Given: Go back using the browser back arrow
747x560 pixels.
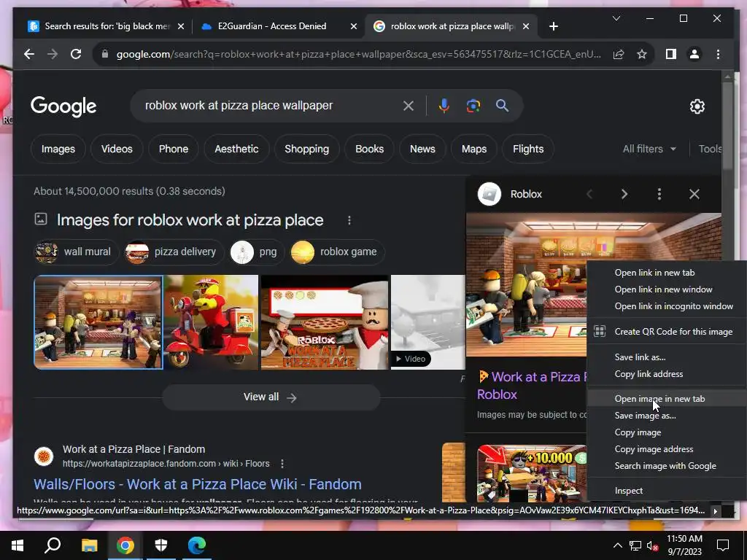Looking at the screenshot, I should pos(29,54).
